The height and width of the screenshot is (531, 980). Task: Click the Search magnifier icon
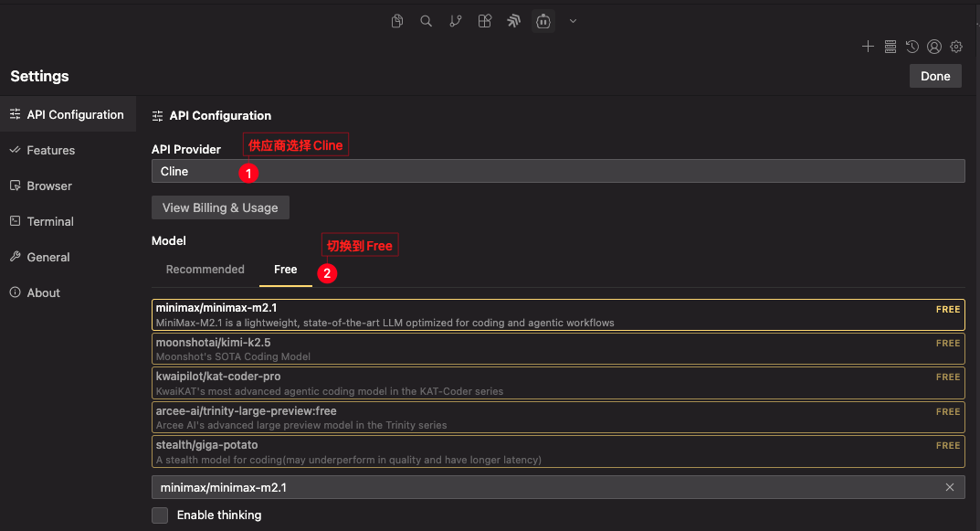coord(427,21)
